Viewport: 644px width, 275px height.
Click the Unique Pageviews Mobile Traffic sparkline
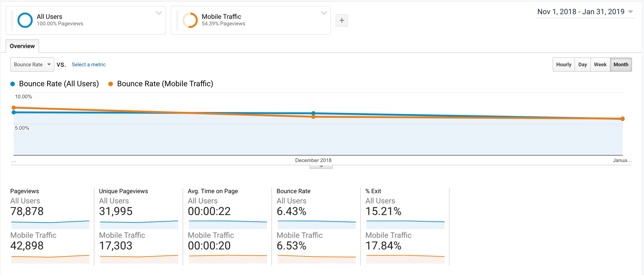click(x=139, y=259)
